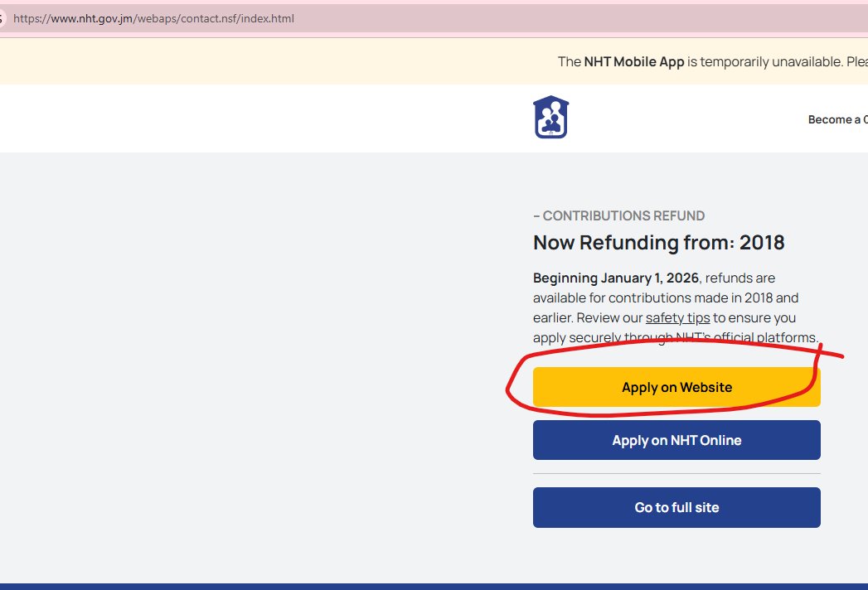Image resolution: width=868 pixels, height=590 pixels.
Task: Click the Now Refunding from: 2018 heading
Action: [x=659, y=243]
